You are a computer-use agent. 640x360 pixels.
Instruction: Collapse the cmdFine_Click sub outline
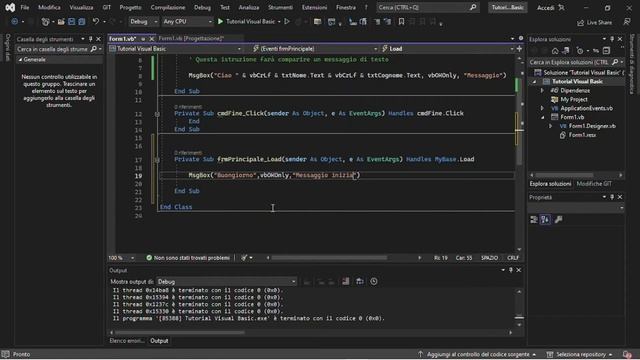pos(157,114)
